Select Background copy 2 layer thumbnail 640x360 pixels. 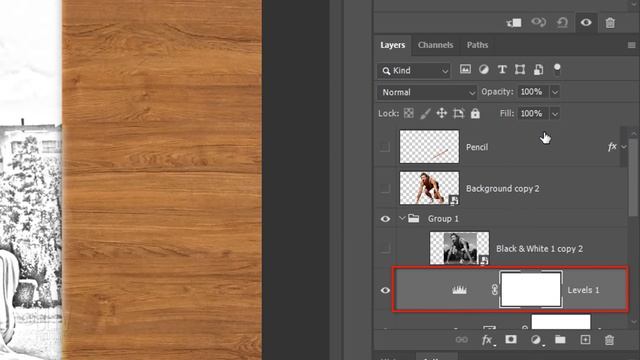click(429, 188)
